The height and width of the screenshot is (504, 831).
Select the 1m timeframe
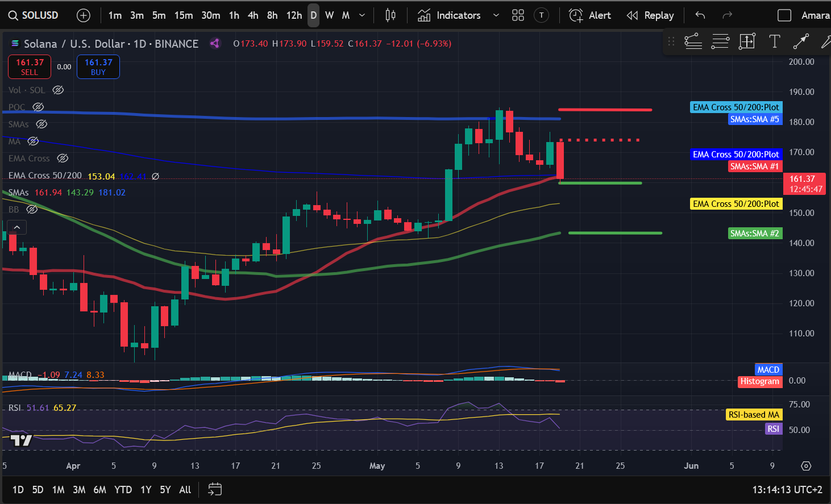pyautogui.click(x=115, y=15)
